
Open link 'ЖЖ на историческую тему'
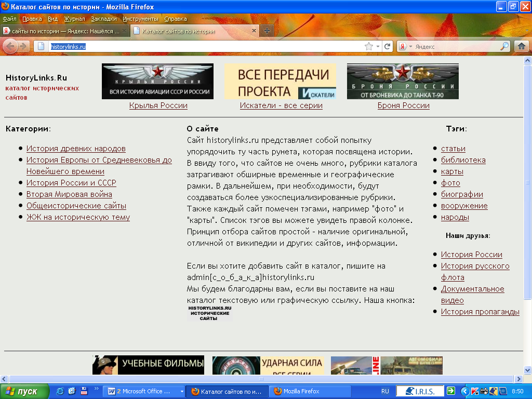[78, 217]
